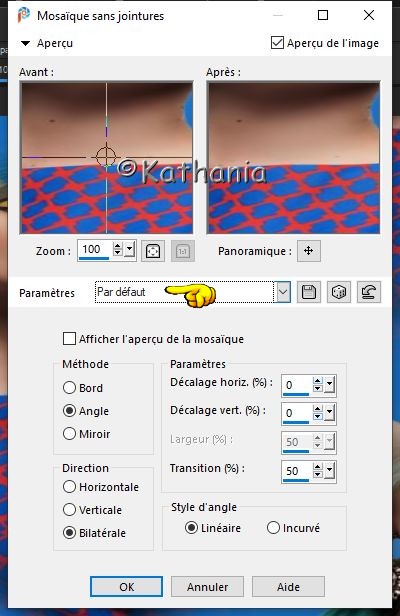Viewport: 400px width, 616px height.
Task: Click the fit image to window zoom icon
Action: pyautogui.click(x=153, y=251)
